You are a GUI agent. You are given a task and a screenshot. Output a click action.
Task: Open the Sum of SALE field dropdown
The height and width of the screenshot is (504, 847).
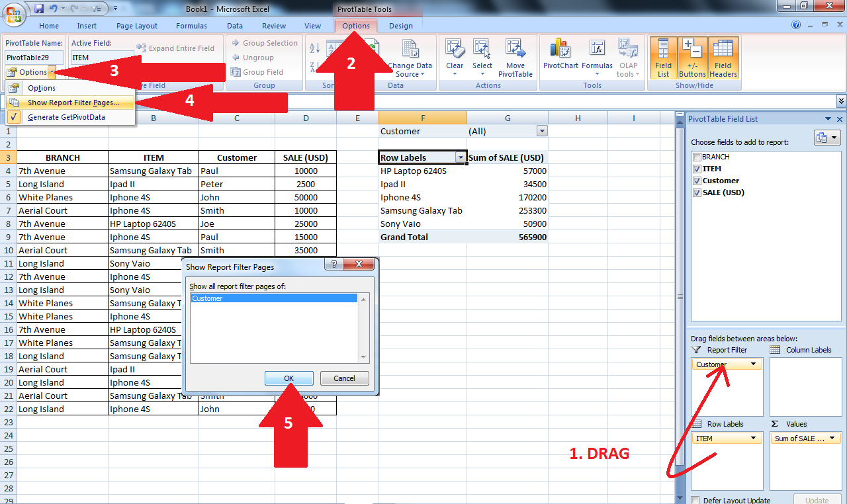pos(832,439)
